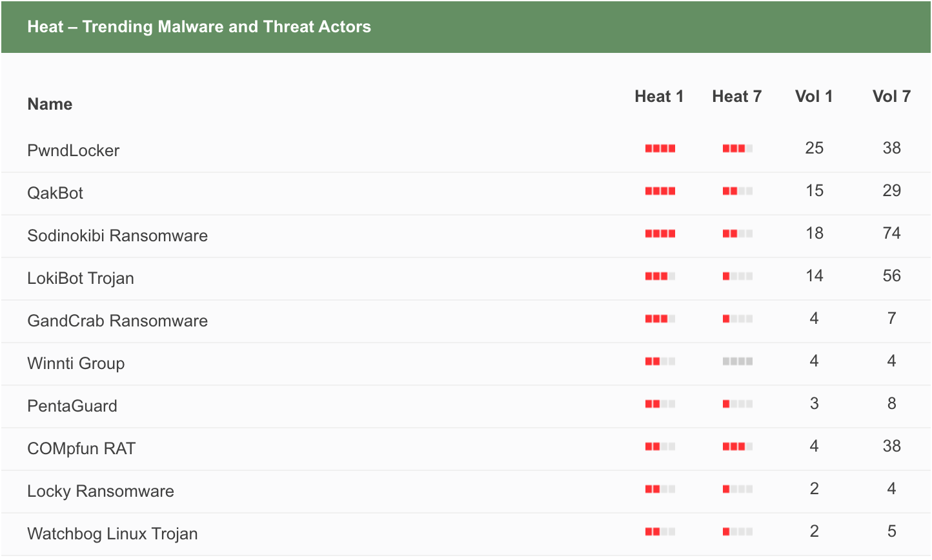The image size is (932, 560).
Task: Click PwndLocker Heat 1 indicator bars
Action: [x=660, y=148]
